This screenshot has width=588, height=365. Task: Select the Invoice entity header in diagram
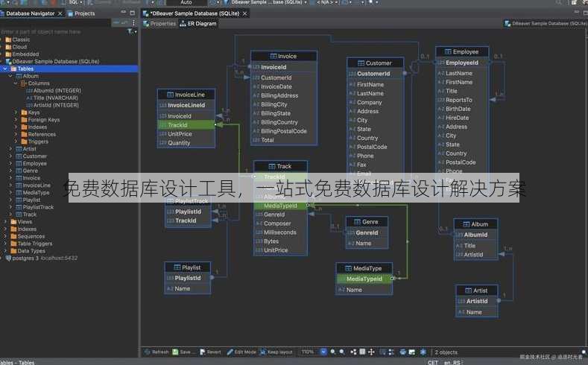click(x=283, y=56)
